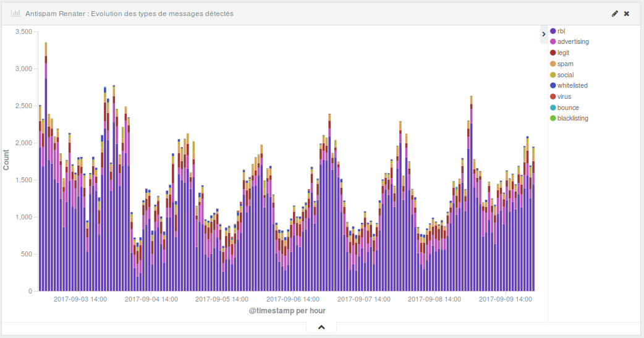
Task: Click the 2017-09-03 14:00 axis label
Action: pos(80,299)
